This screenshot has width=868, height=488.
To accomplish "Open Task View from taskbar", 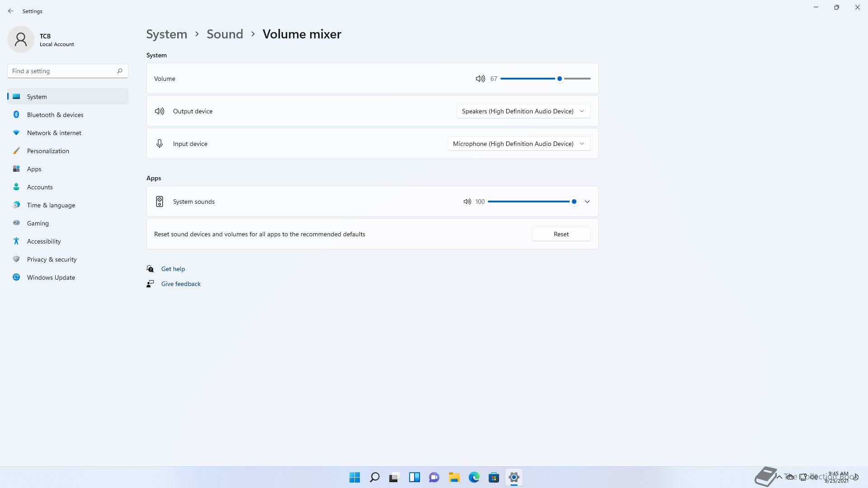I will click(395, 477).
